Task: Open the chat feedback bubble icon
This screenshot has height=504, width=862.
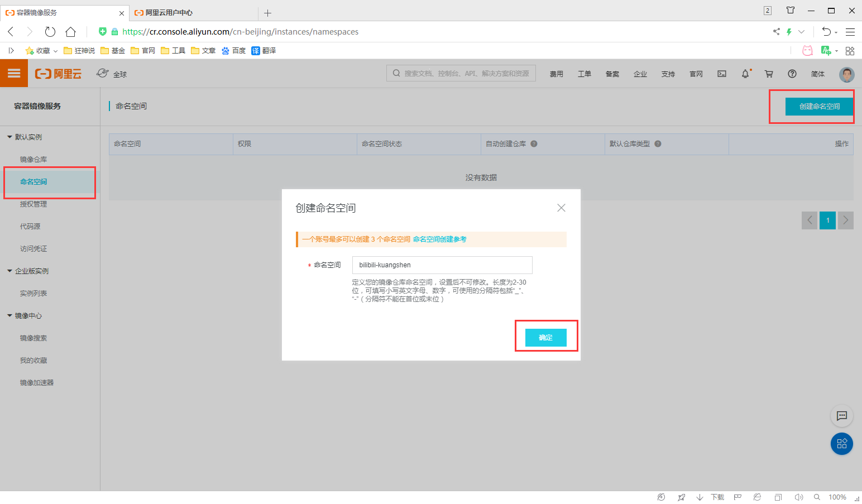Action: click(841, 416)
